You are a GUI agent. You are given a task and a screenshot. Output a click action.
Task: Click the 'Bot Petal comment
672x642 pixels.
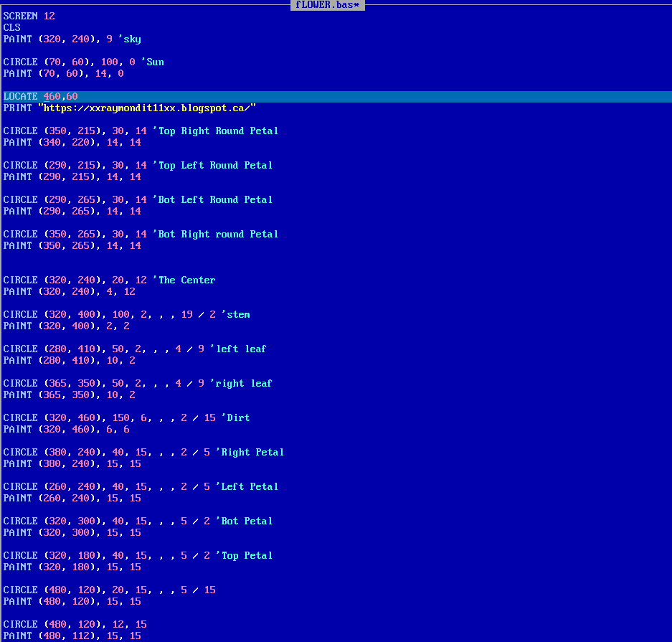click(x=245, y=521)
